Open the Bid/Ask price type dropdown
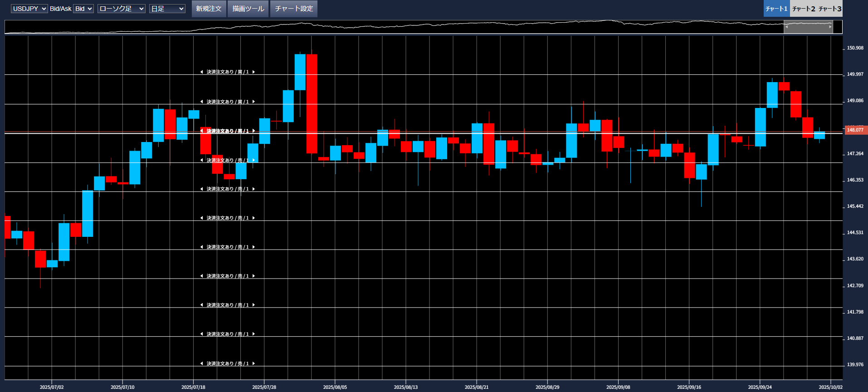 click(83, 9)
